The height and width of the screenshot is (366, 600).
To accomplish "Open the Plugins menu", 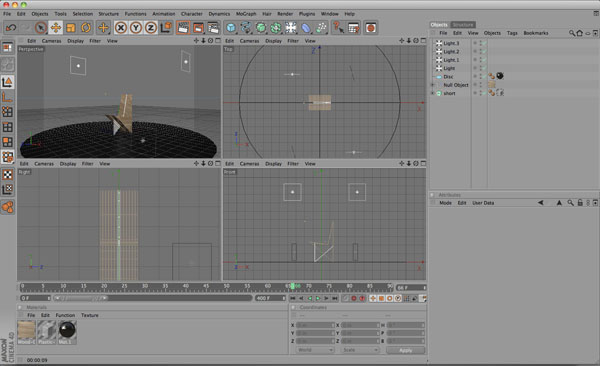I will point(307,14).
